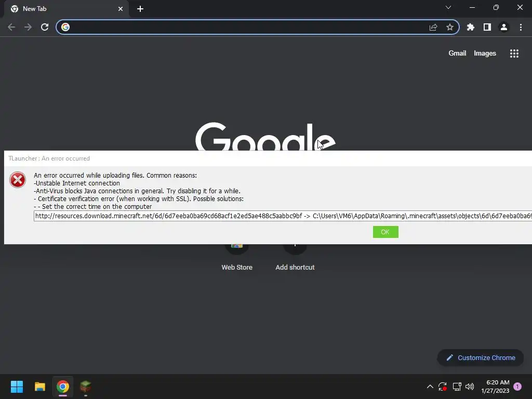Click the 'Unstable Internet connection' line
532x399 pixels.
[x=77, y=183]
